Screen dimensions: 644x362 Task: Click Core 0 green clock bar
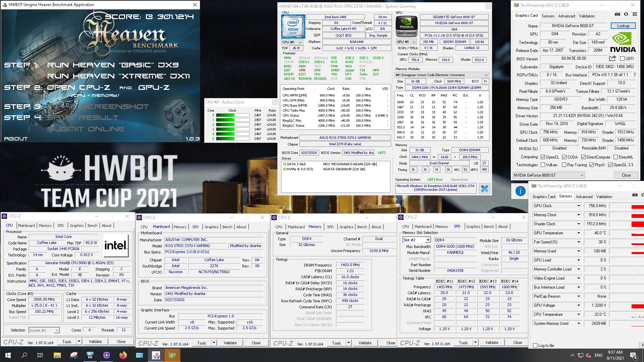(x=232, y=115)
